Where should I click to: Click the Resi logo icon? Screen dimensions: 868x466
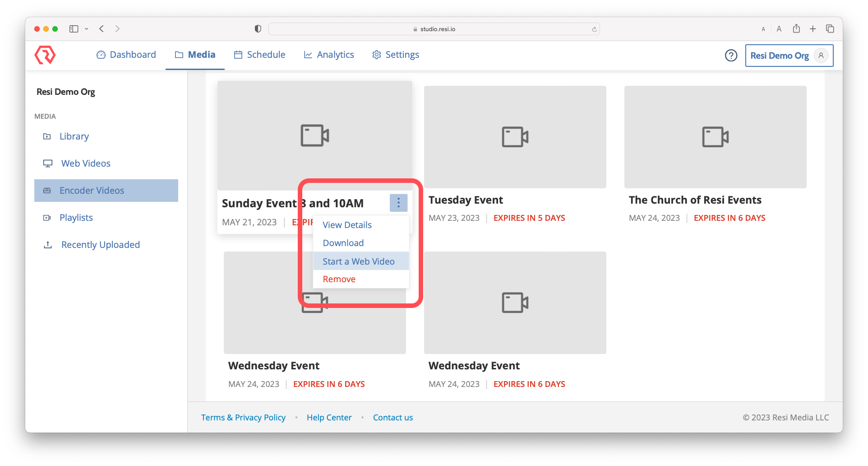click(45, 55)
